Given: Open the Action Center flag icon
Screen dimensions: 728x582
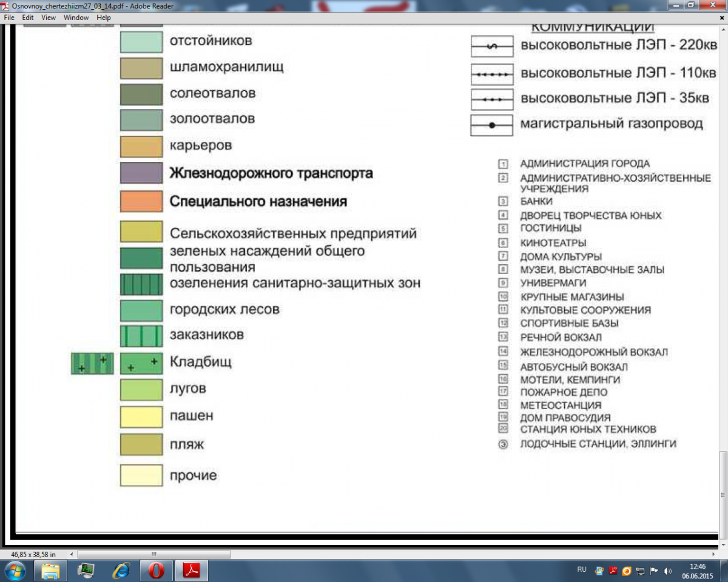Looking at the screenshot, I should click(654, 570).
